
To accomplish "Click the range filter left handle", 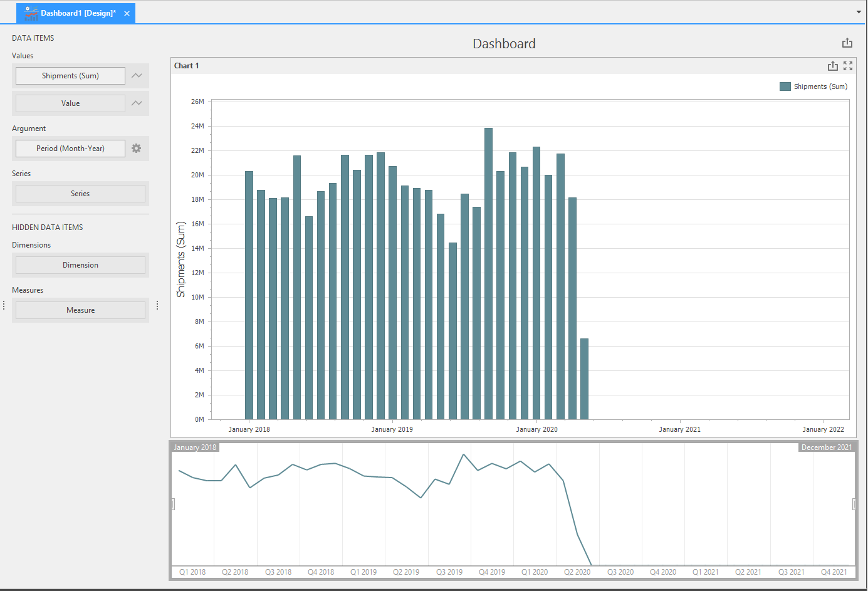I will [173, 504].
